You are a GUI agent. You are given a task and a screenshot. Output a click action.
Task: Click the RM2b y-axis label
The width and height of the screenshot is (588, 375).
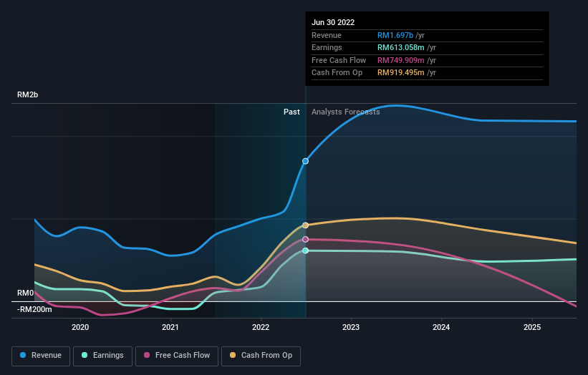27,94
